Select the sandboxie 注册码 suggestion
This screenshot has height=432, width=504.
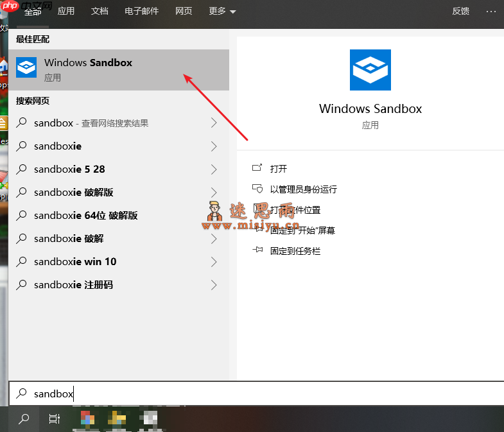[119, 285]
